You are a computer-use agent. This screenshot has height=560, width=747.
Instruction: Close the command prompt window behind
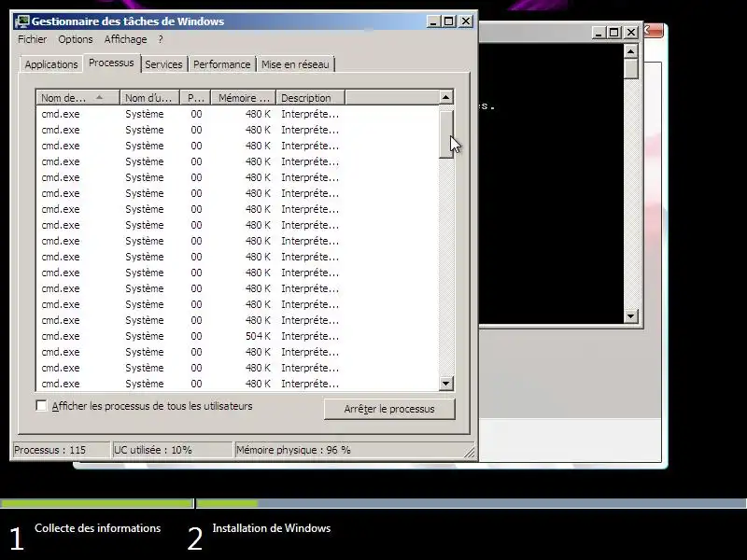coord(631,33)
